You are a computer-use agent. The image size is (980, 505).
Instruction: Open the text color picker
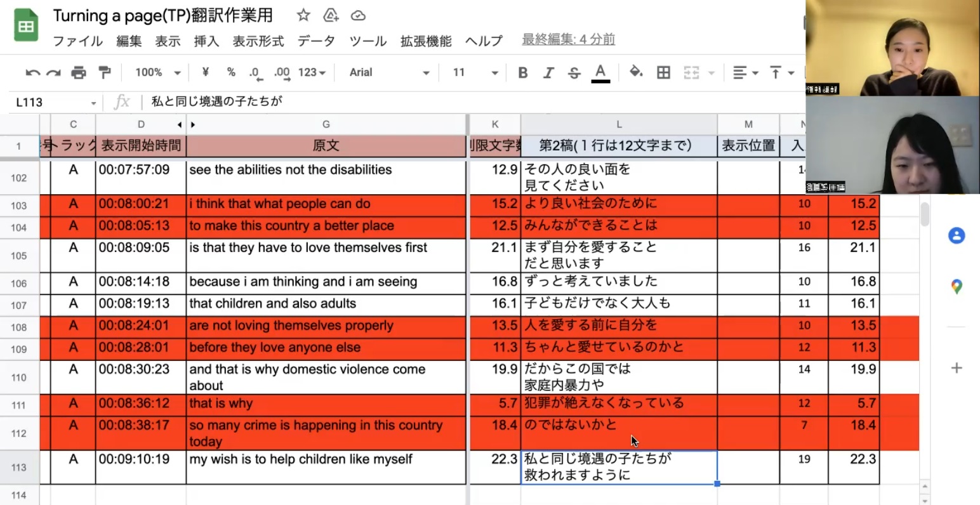pos(600,73)
